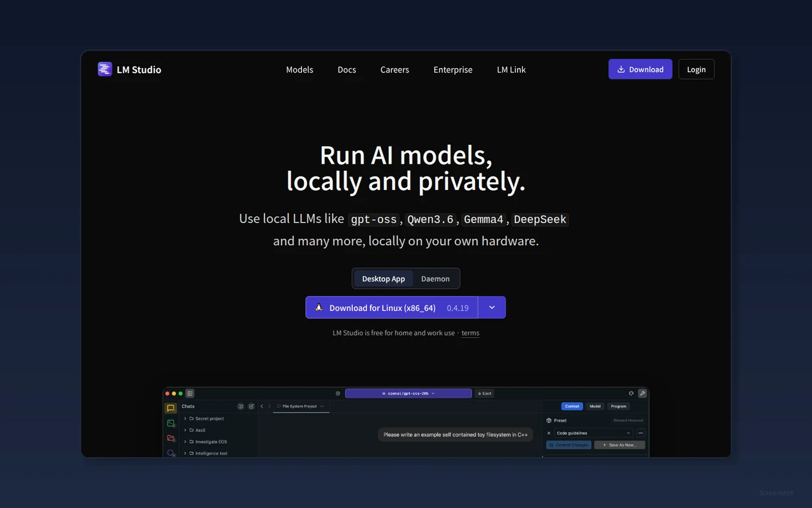Switch to the Desktop App option
This screenshot has width=812, height=508.
(x=383, y=279)
